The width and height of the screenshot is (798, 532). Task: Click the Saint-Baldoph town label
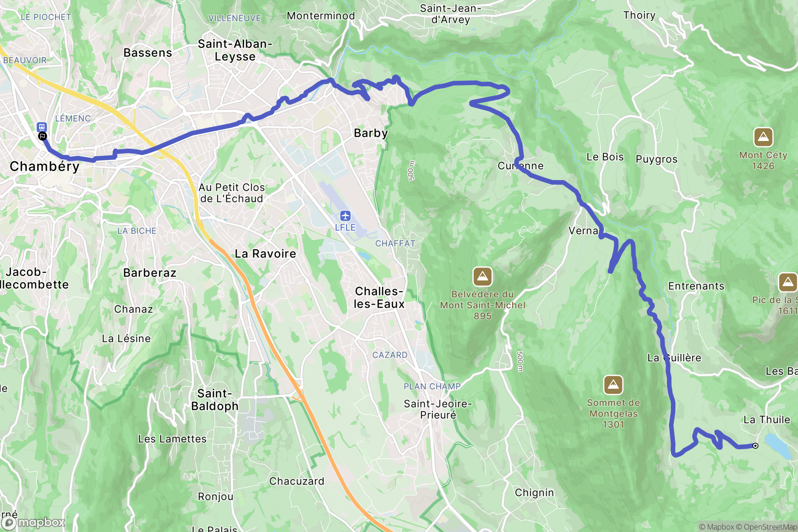(x=215, y=400)
